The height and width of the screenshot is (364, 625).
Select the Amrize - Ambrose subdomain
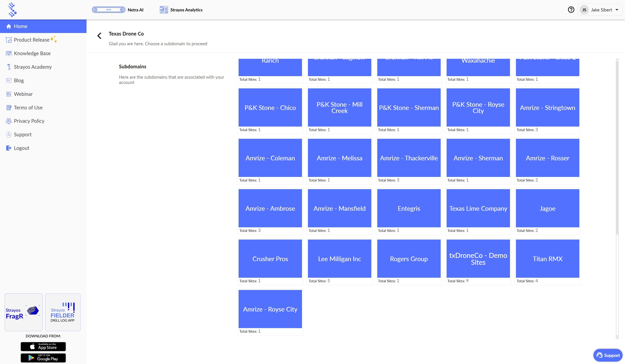[x=270, y=208]
